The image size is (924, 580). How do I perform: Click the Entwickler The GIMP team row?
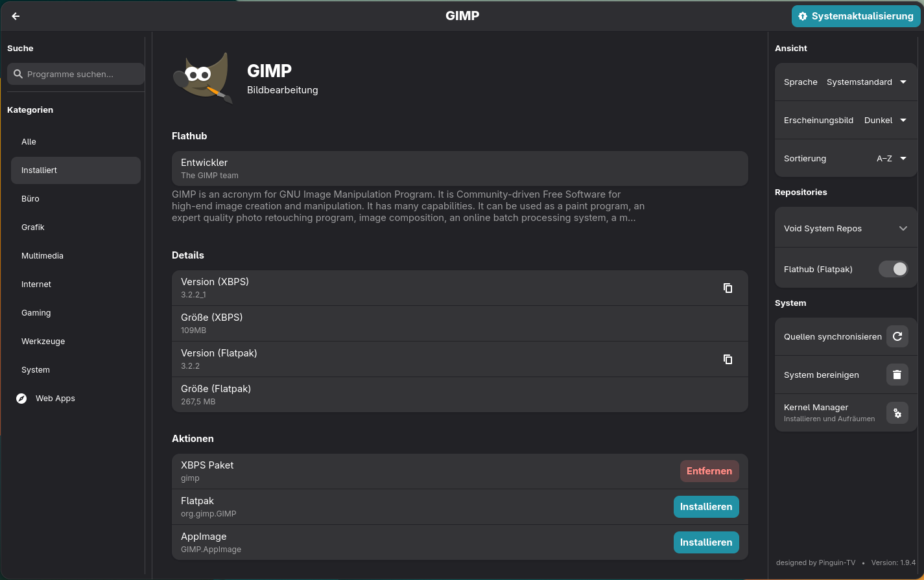click(x=460, y=168)
